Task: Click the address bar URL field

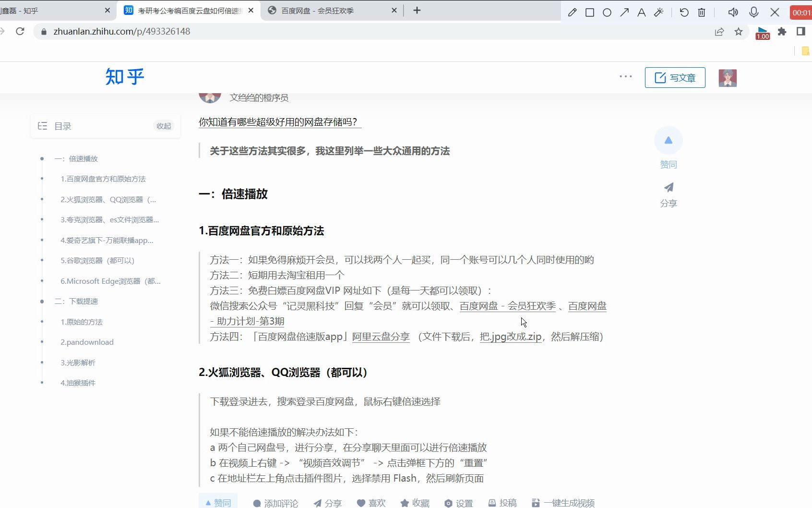Action: tap(374, 31)
